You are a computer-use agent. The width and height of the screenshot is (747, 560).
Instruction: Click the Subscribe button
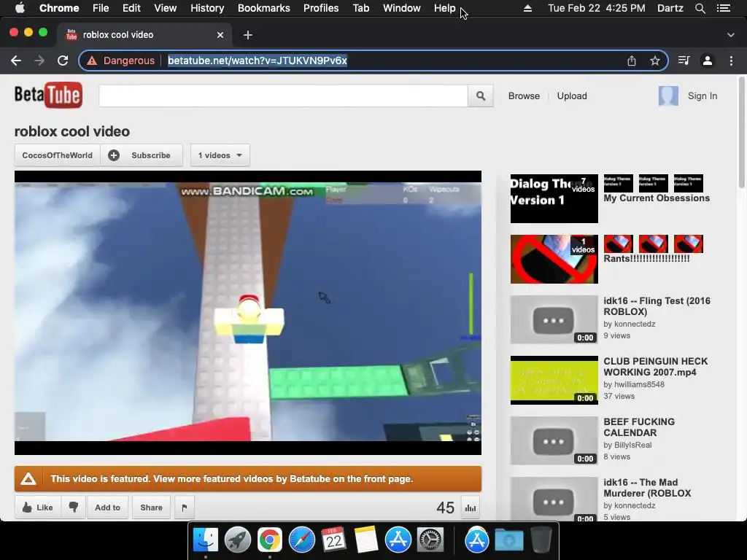[x=142, y=155]
